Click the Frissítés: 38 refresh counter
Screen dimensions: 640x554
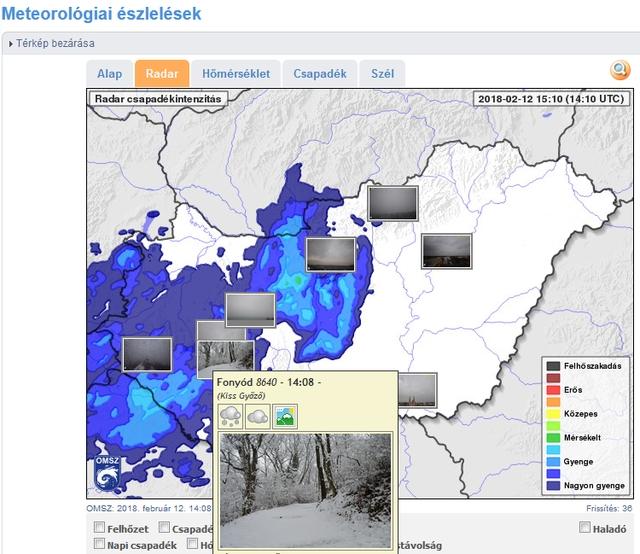click(609, 509)
